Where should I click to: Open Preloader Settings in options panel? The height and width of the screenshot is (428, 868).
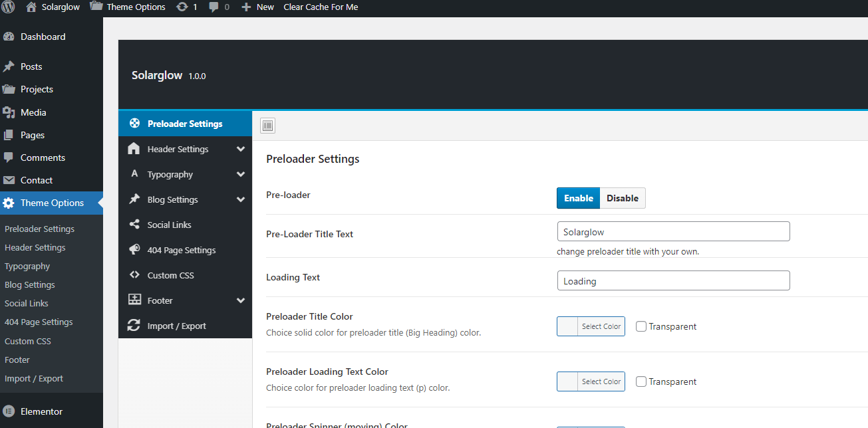click(x=185, y=124)
